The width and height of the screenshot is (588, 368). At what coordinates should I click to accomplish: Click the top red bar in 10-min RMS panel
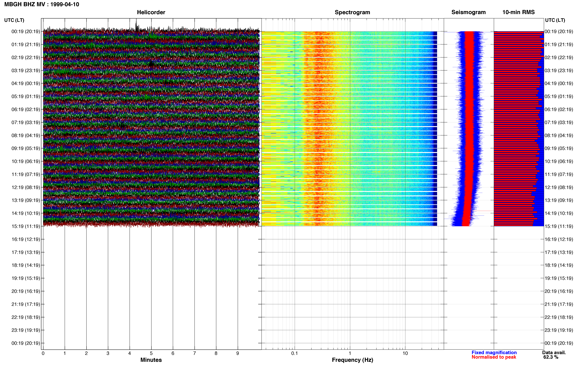[518, 32]
